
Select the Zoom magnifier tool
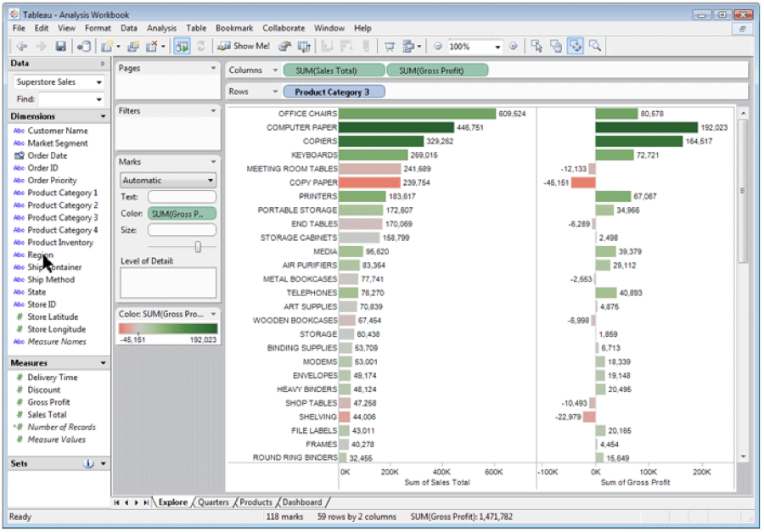point(596,47)
